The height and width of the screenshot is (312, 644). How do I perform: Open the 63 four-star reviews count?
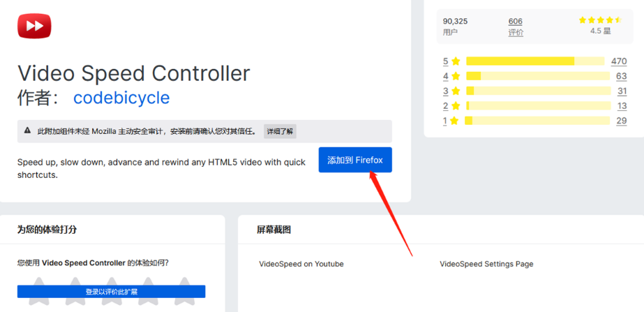point(621,76)
